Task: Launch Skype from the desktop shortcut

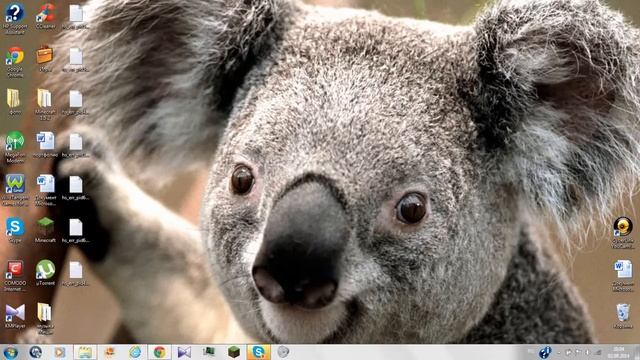Action: 15,231
